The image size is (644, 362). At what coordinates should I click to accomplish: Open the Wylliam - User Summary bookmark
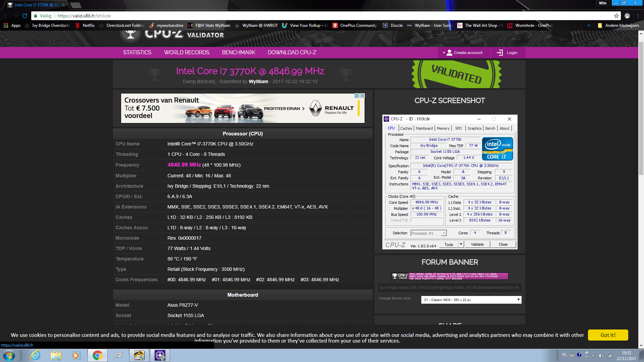430,25
